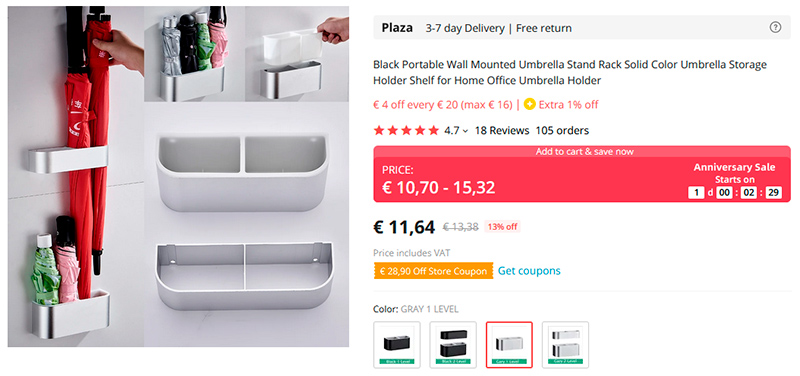This screenshot has height=376, width=800.
Task: Click Get coupons link
Action: pyautogui.click(x=529, y=270)
